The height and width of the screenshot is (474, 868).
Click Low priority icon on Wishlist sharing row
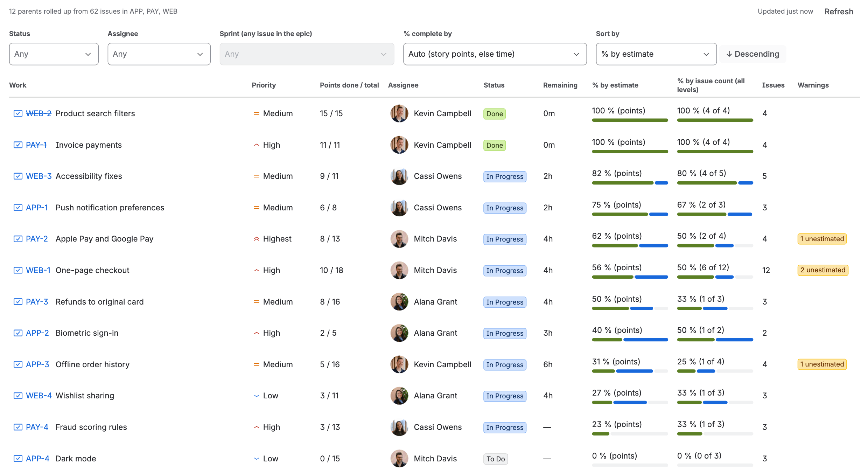click(x=257, y=396)
